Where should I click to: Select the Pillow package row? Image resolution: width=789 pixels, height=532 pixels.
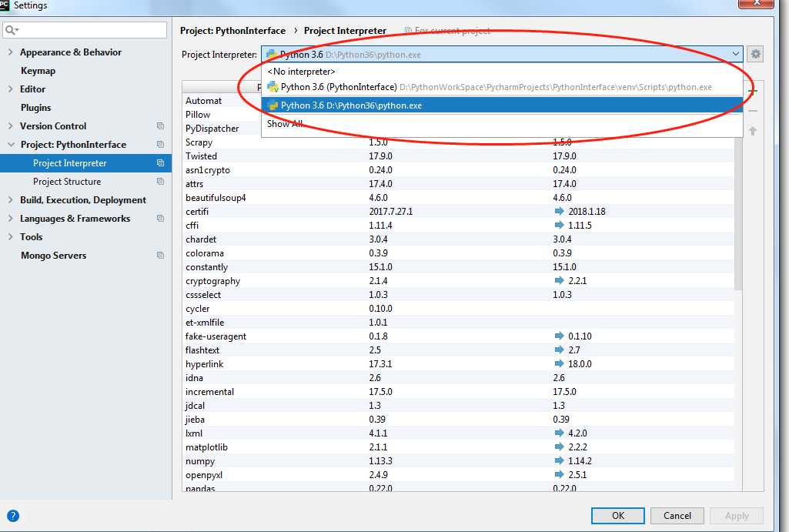pyautogui.click(x=222, y=115)
